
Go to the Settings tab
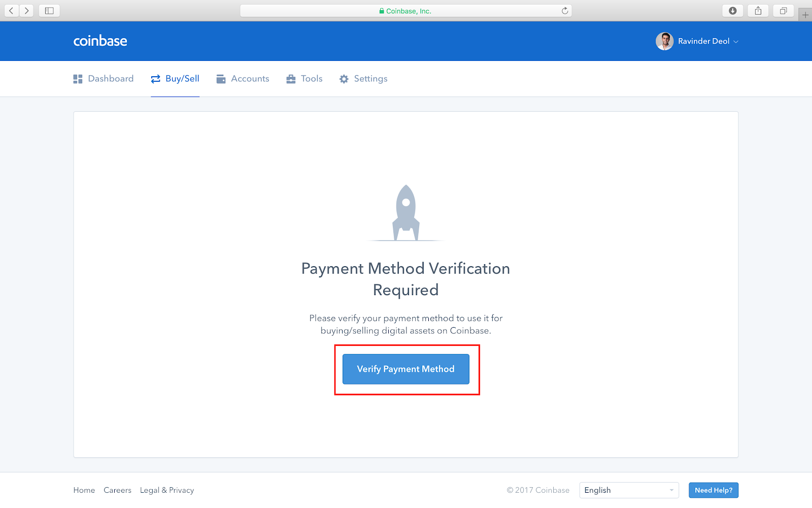click(x=363, y=79)
